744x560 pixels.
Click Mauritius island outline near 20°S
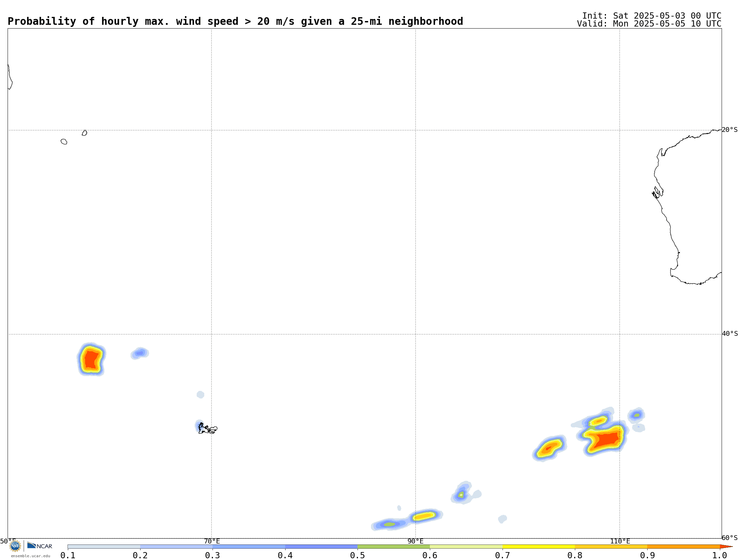[84, 133]
